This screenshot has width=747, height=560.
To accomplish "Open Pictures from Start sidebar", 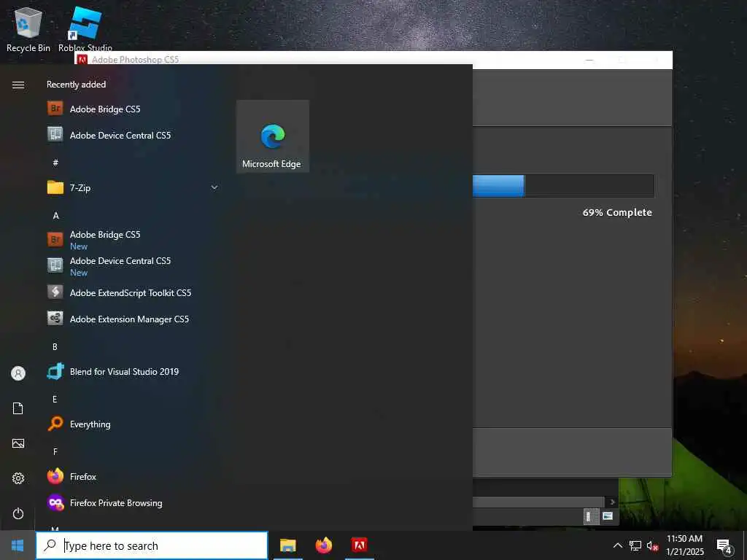I will point(18,443).
